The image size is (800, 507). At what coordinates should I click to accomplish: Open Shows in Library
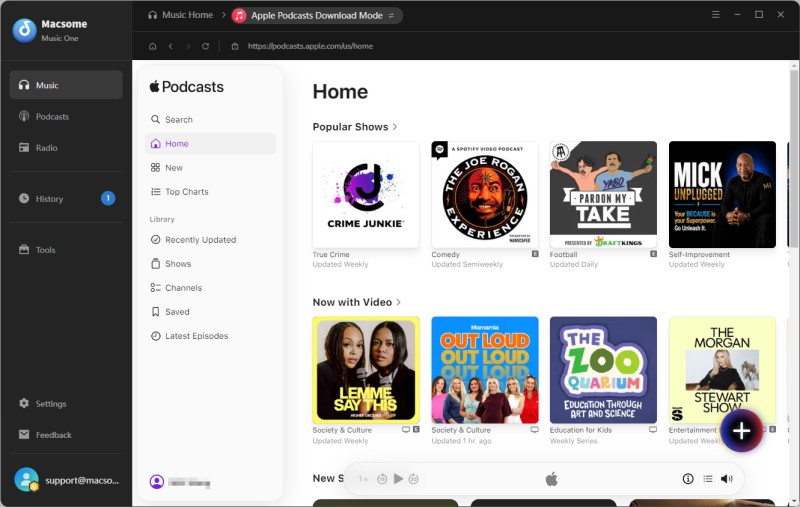pos(210,263)
